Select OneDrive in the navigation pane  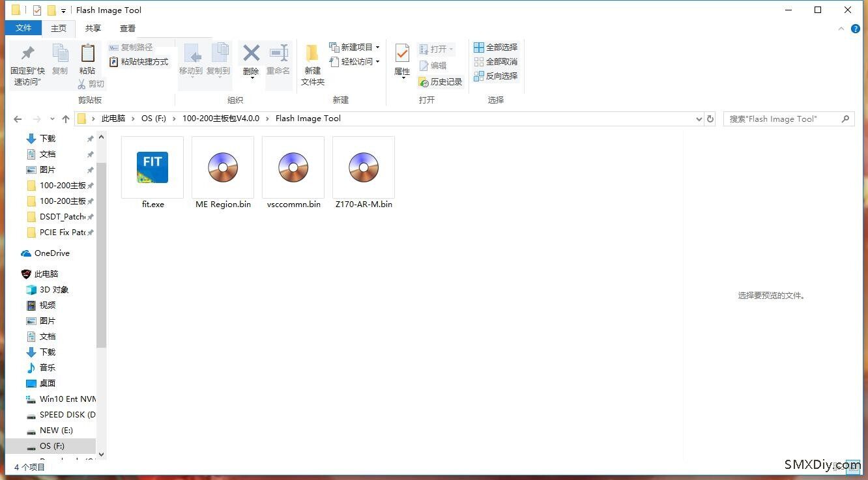click(51, 253)
